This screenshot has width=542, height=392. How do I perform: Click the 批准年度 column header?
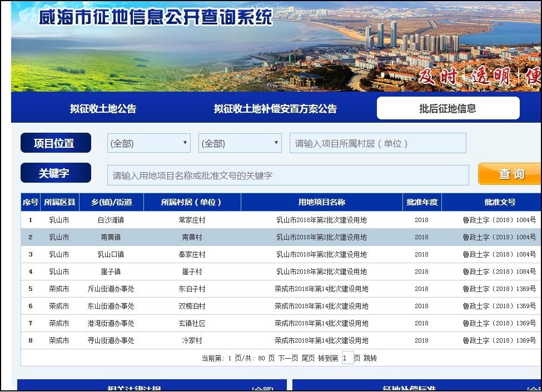422,203
